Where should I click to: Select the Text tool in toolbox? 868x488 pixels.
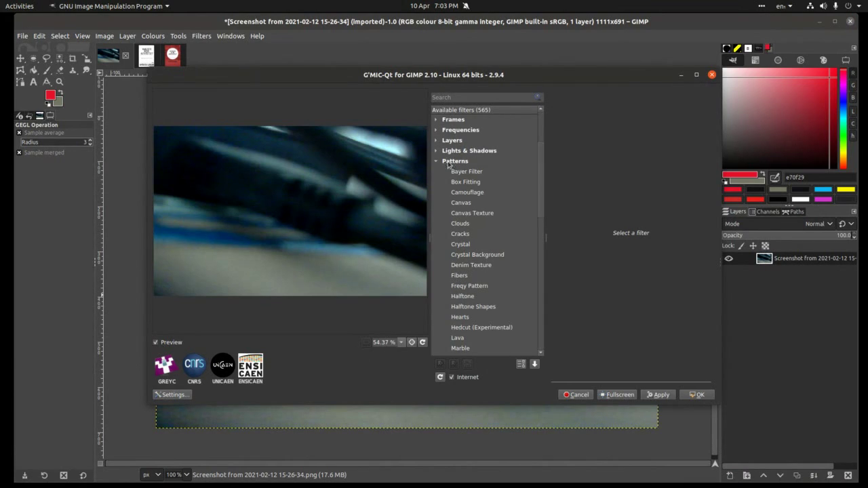33,82
